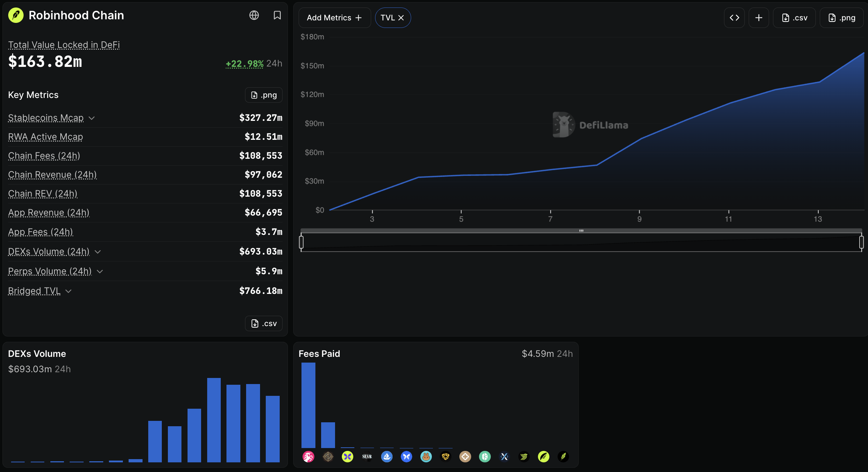Viewport: 868px width, 472px height.
Task: Click the Total Value Locked in DeFi label
Action: pyautogui.click(x=64, y=45)
